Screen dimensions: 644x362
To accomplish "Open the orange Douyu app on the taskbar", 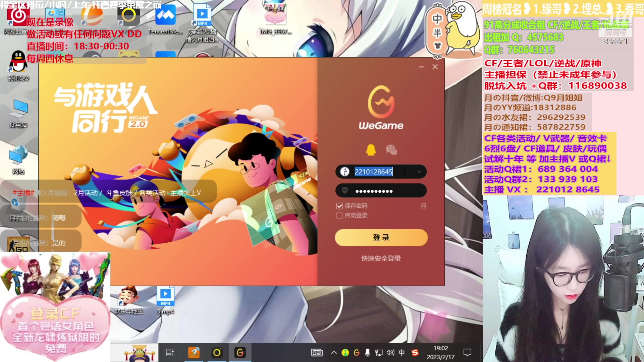I will [194, 352].
